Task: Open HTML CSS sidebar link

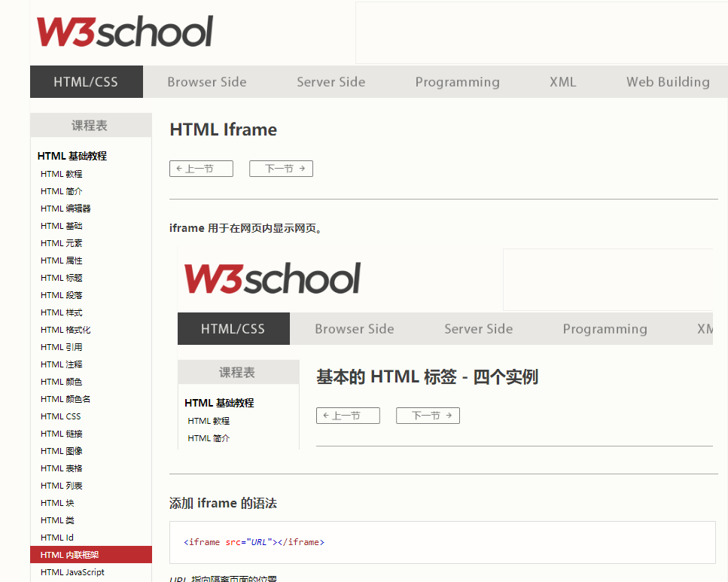Action: point(60,416)
